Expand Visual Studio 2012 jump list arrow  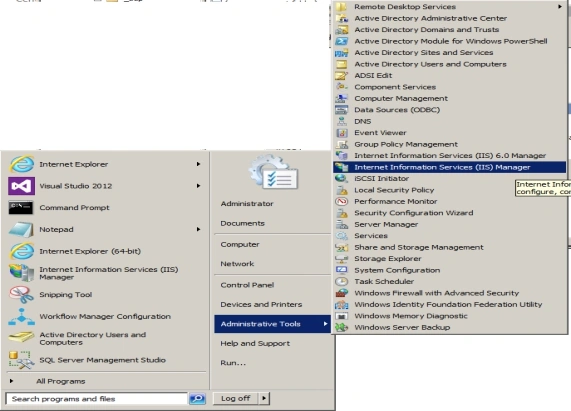pyautogui.click(x=198, y=186)
